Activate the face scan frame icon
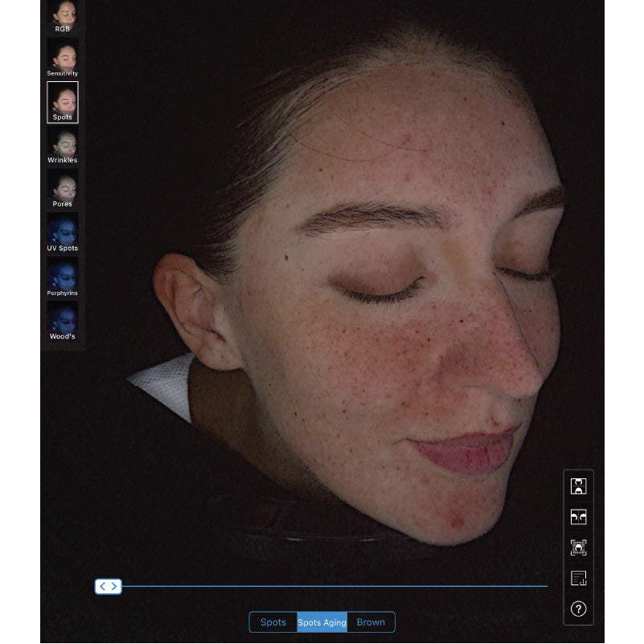644x644 pixels. (x=578, y=548)
